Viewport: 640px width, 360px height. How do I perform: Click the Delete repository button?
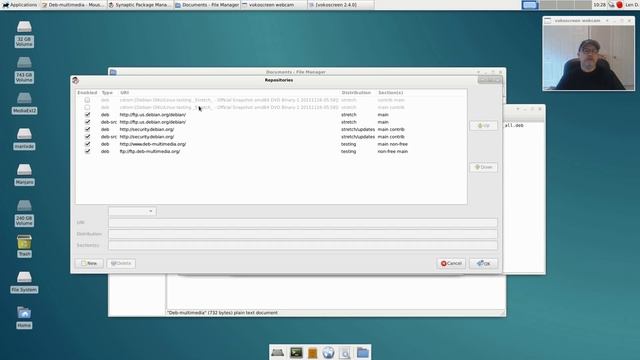tap(121, 263)
